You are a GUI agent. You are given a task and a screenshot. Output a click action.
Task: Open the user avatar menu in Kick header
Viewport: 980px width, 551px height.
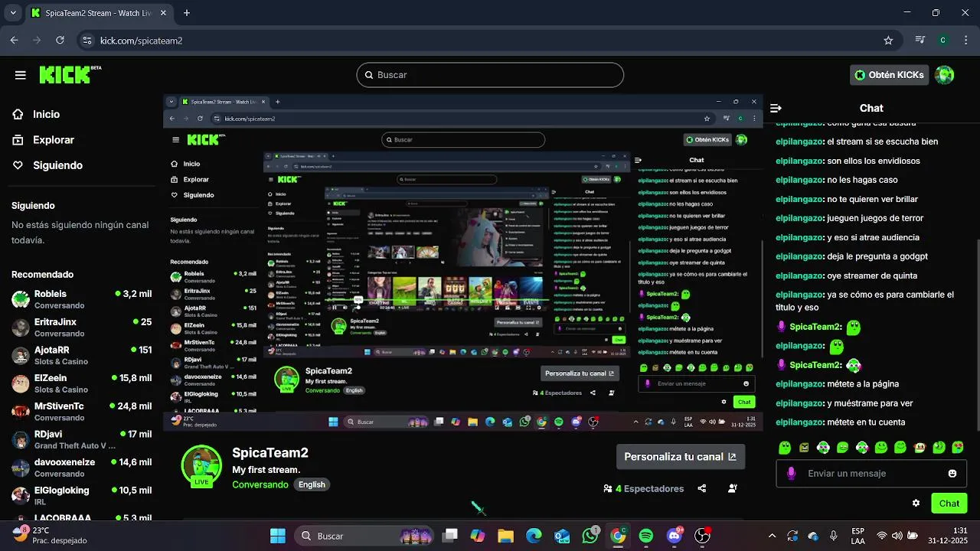[x=945, y=74]
